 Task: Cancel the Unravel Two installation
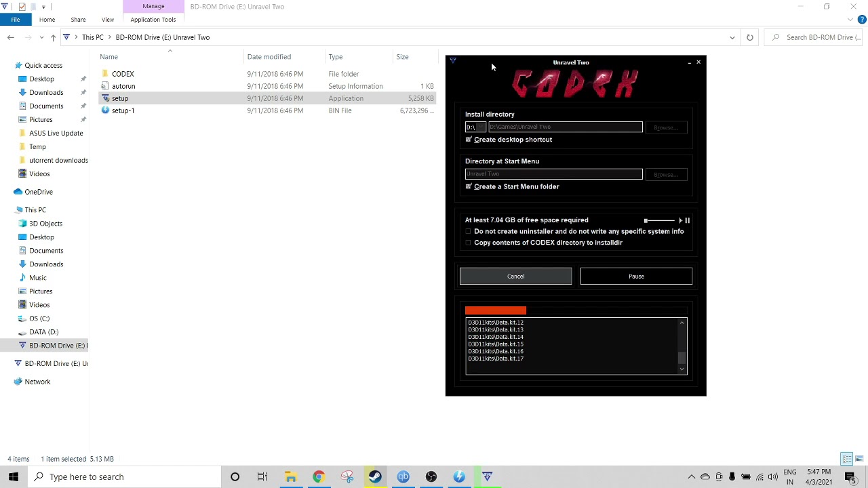(515, 276)
